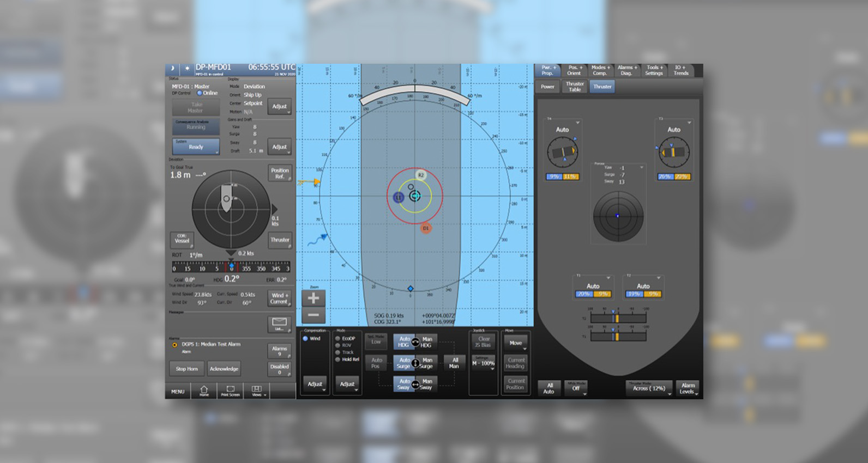The width and height of the screenshot is (868, 463).
Task: Zoom in the chart with plus button
Action: (x=314, y=298)
